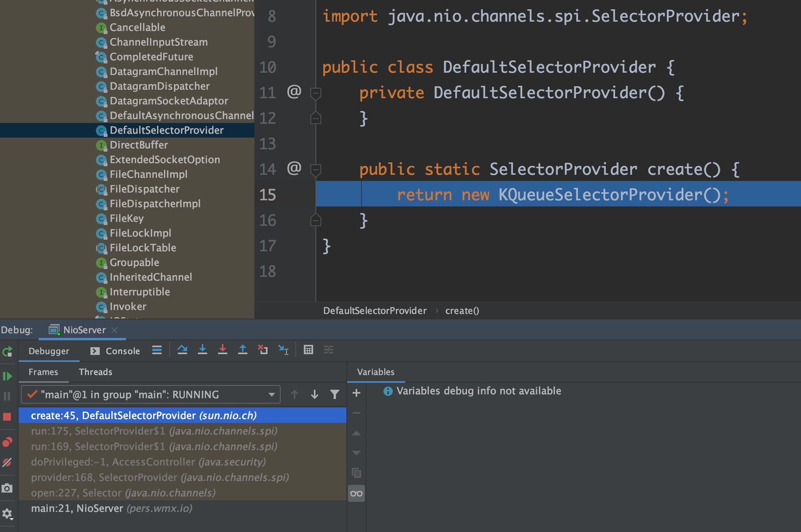
Task: Click the Step Over debugger icon
Action: pyautogui.click(x=182, y=350)
